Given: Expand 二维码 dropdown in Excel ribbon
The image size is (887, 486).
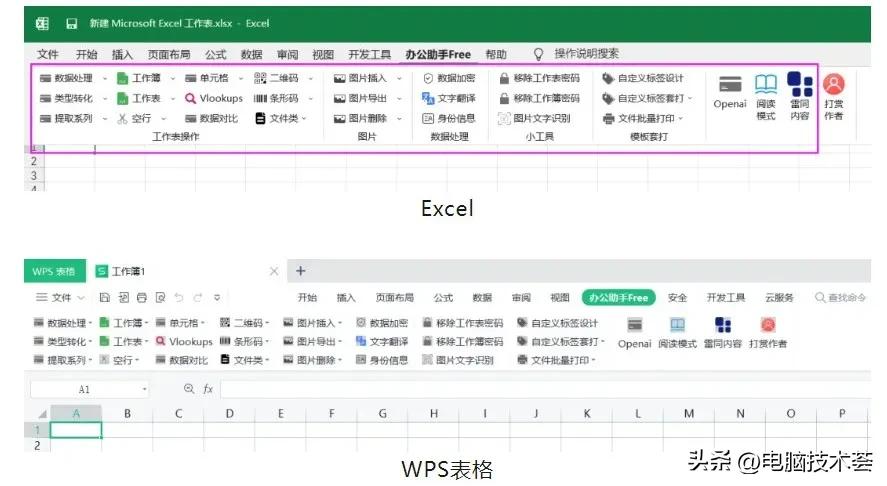Looking at the screenshot, I should tap(311, 79).
